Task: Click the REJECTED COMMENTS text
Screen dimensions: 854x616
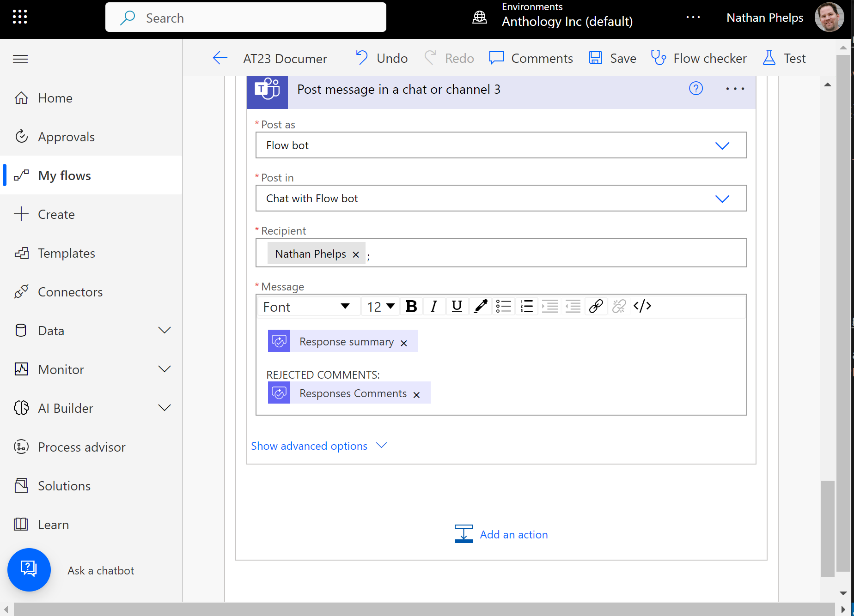Action: click(x=323, y=374)
